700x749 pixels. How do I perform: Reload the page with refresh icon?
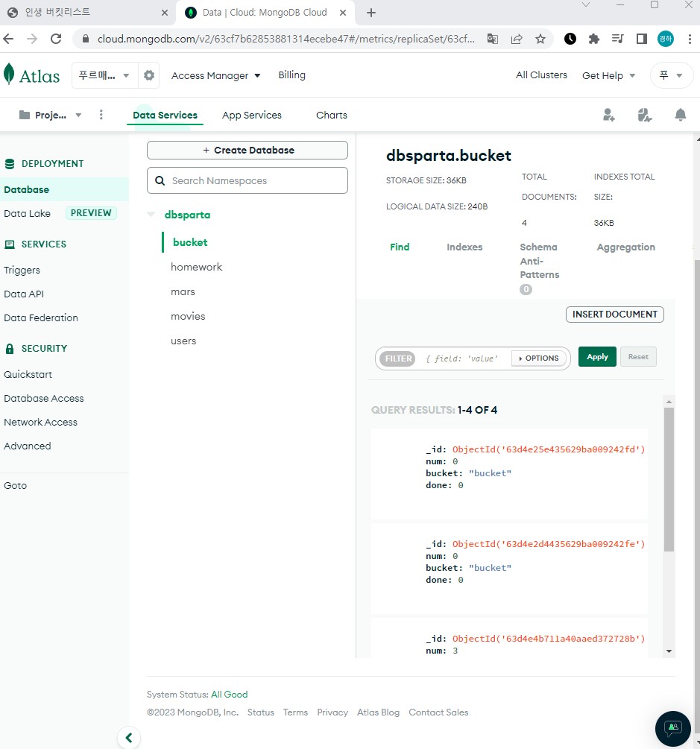(x=56, y=39)
